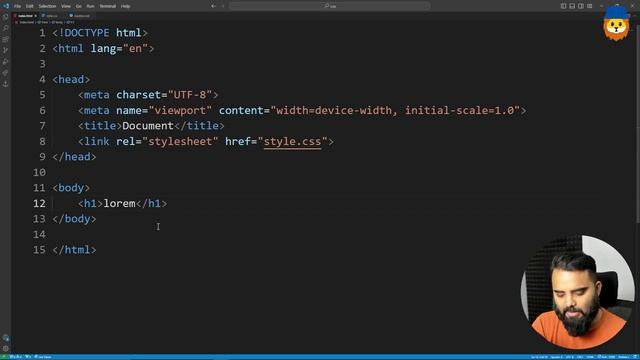Screen dimensions: 640x360
Task: Toggle the bottom panel layout icon
Action: 572,6
